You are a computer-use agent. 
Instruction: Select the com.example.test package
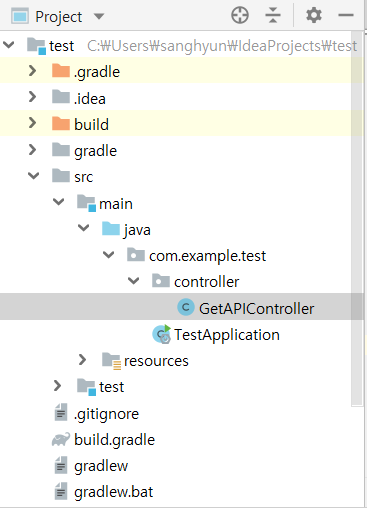[x=207, y=256]
